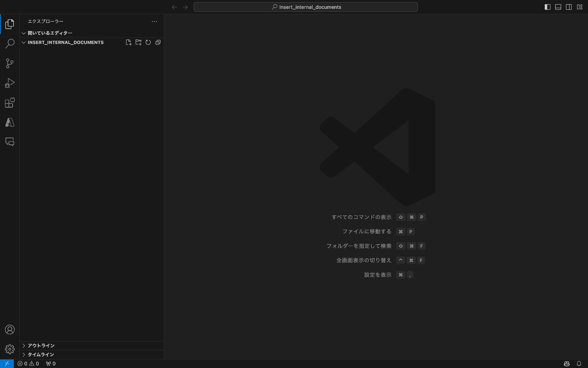
Task: Open Copilot status icon in status bar
Action: point(567,364)
